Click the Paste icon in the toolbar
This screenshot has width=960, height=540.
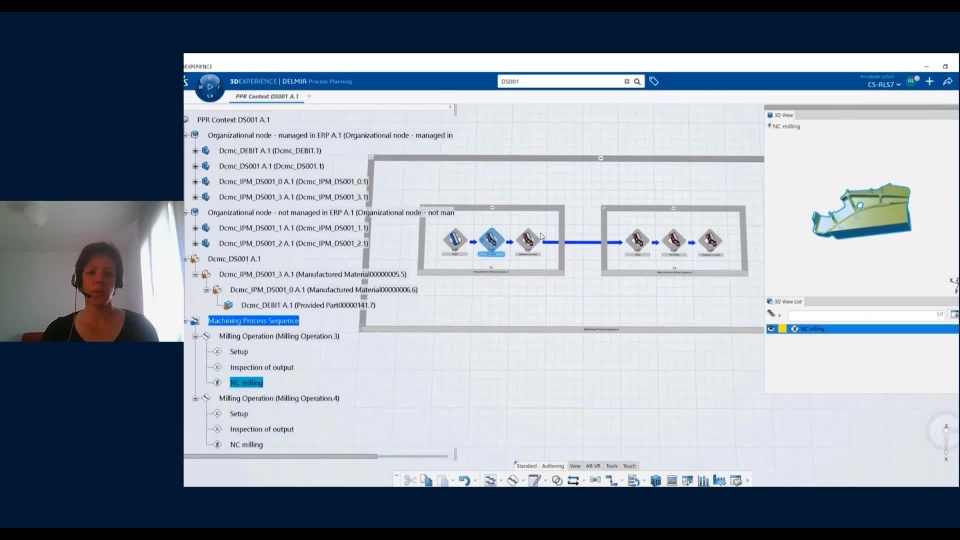click(x=443, y=481)
